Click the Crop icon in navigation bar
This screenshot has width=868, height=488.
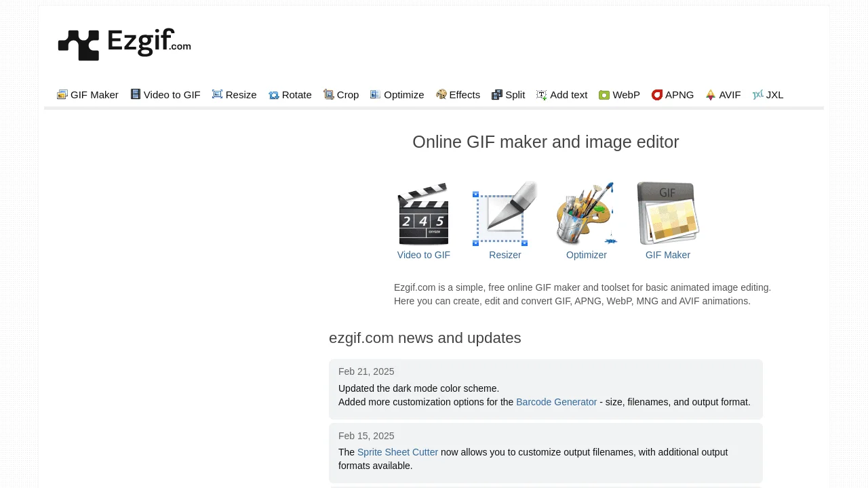[x=329, y=95]
